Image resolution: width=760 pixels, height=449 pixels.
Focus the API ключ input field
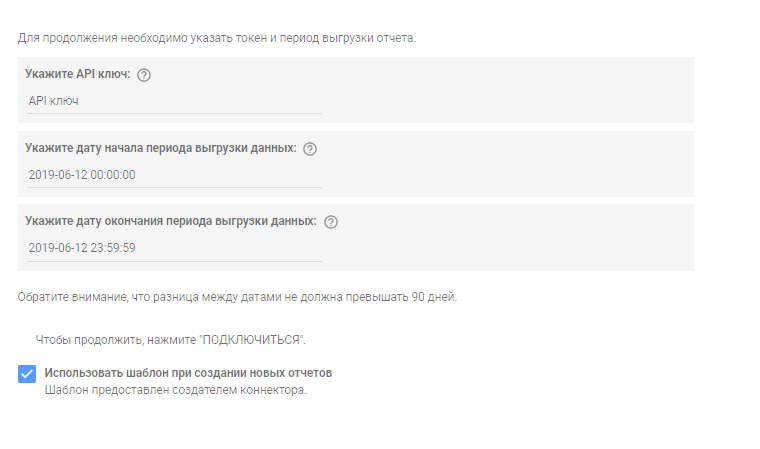point(174,101)
